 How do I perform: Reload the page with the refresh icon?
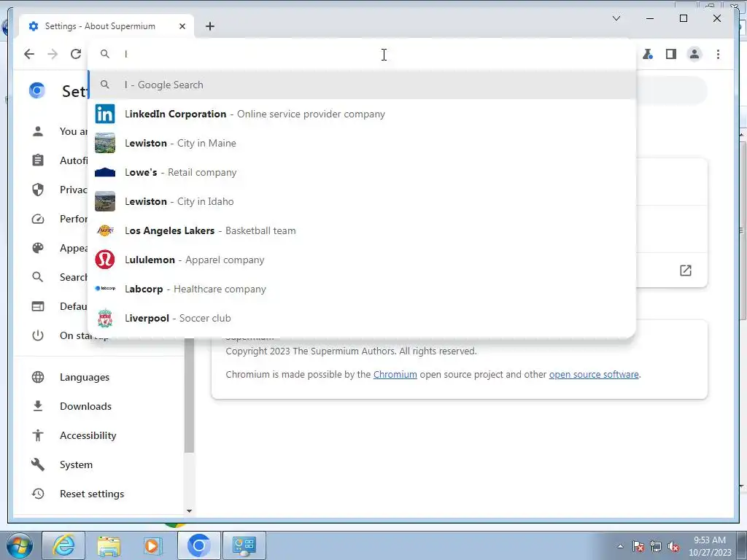point(76,54)
